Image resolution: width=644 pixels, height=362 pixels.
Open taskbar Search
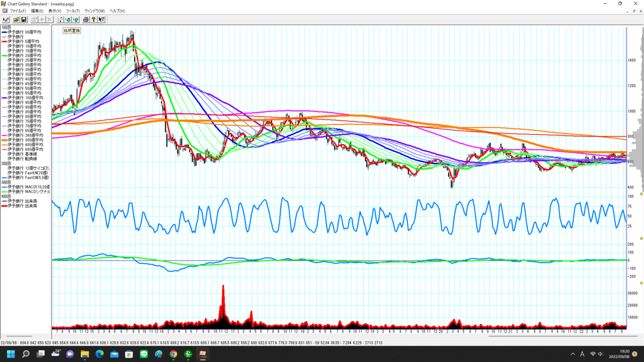[x=25, y=354]
